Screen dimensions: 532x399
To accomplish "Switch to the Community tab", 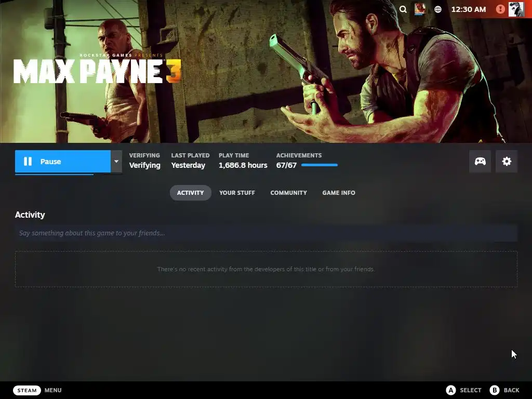I will [288, 193].
